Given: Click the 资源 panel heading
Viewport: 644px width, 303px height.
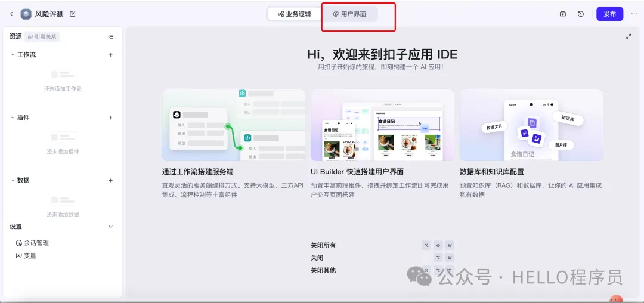Looking at the screenshot, I should click(x=16, y=36).
